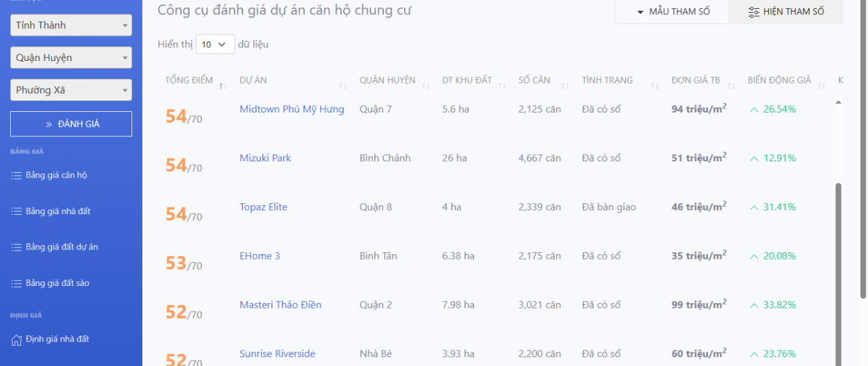Click up-arrow icon beside 20.08%

pos(753,256)
